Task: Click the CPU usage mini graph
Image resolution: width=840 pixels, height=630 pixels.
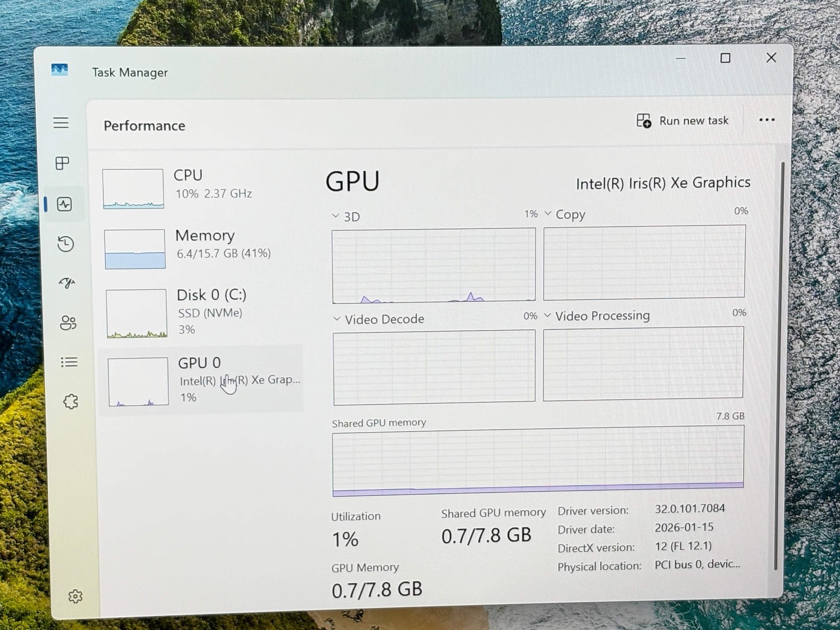Action: (x=133, y=189)
